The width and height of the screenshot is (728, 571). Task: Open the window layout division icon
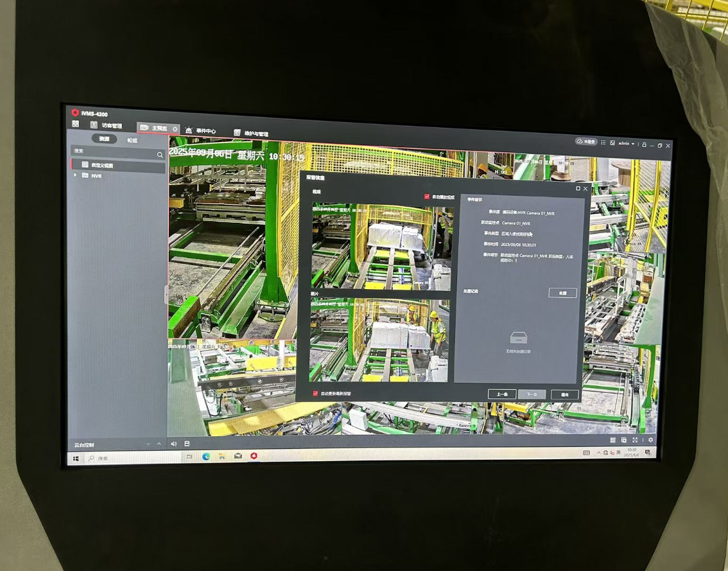(612, 440)
